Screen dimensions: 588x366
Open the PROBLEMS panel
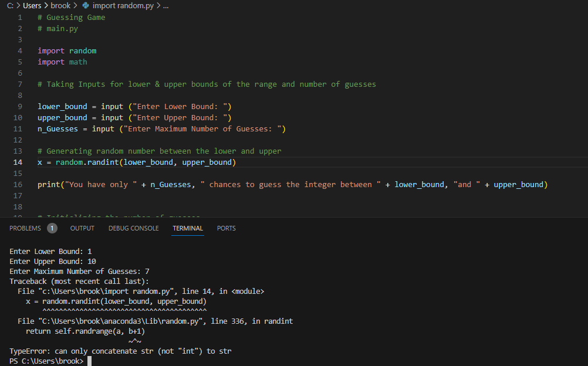tap(26, 228)
